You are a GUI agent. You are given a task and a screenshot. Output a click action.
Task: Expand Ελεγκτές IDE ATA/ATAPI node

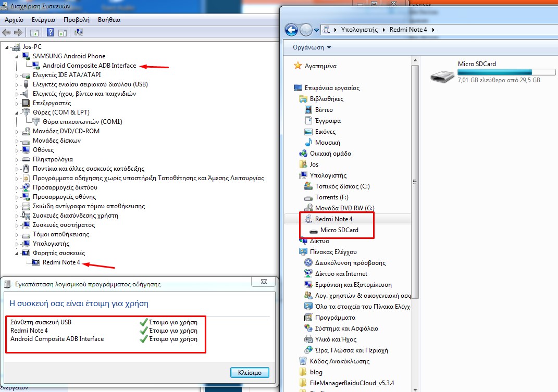[x=17, y=75]
